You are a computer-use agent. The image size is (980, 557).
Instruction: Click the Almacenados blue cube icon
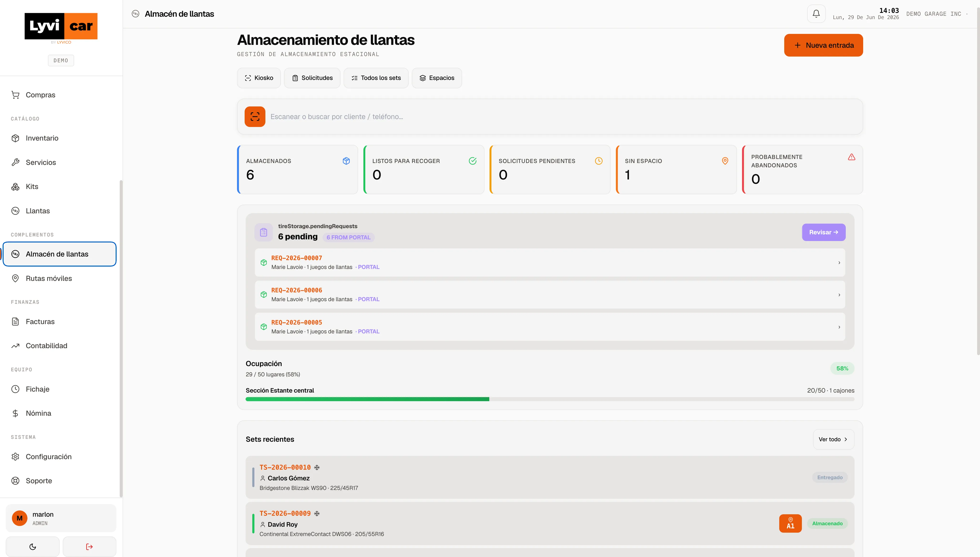click(x=346, y=161)
